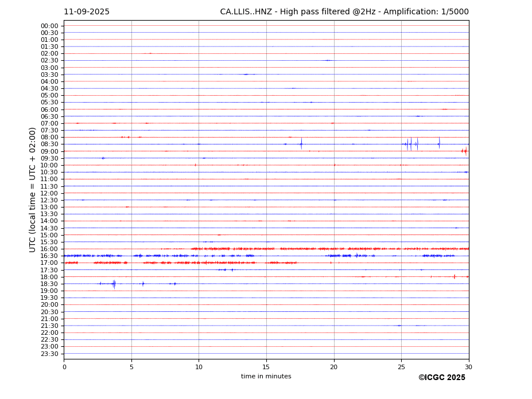Click the 03:30 time row label
Image resolution: width=532 pixels, height=399 pixels.
49,75
